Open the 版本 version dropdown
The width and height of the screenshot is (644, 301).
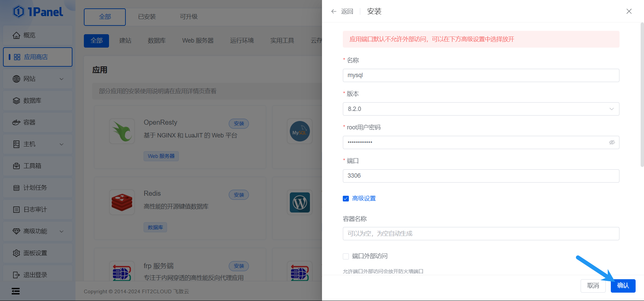[481, 109]
